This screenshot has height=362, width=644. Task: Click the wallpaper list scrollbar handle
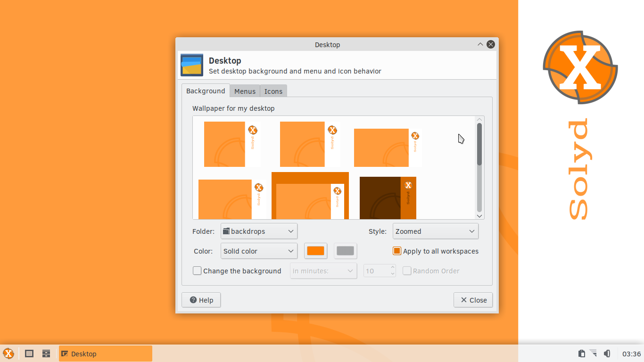tap(479, 144)
